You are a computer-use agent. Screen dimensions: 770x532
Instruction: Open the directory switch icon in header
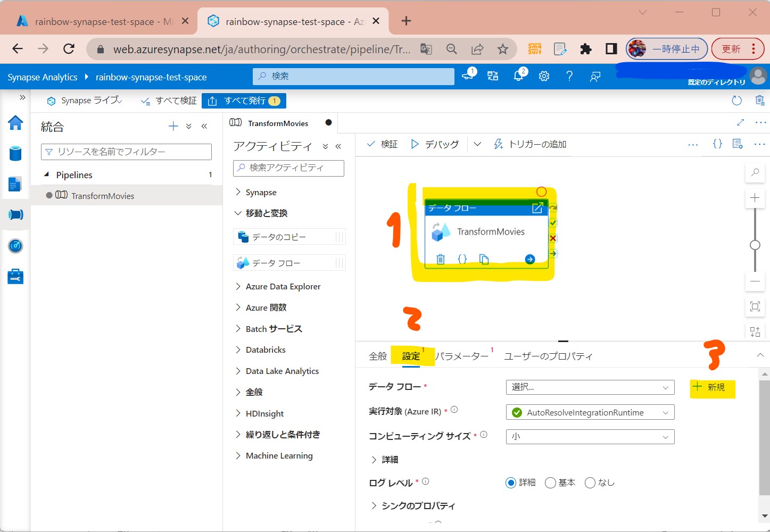(493, 76)
